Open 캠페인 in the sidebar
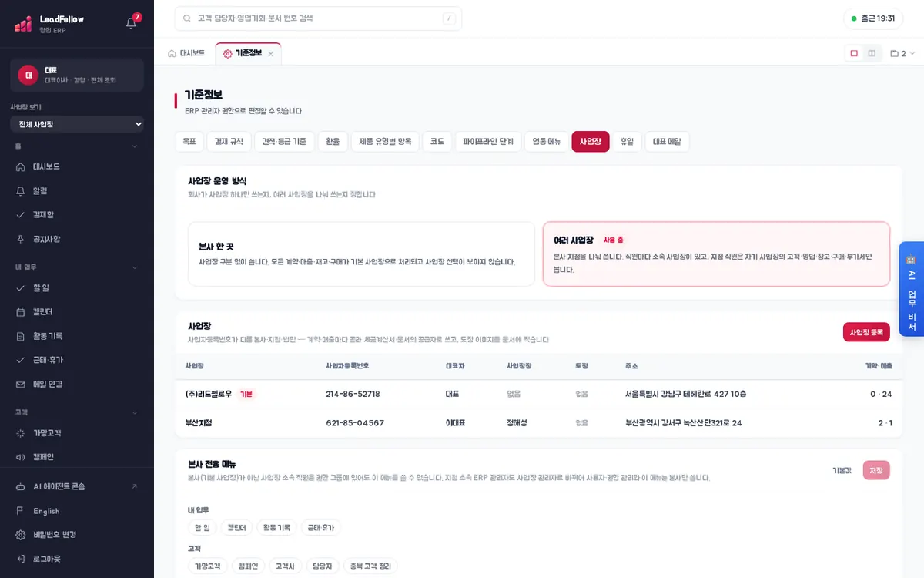The width and height of the screenshot is (924, 578). click(x=77, y=457)
